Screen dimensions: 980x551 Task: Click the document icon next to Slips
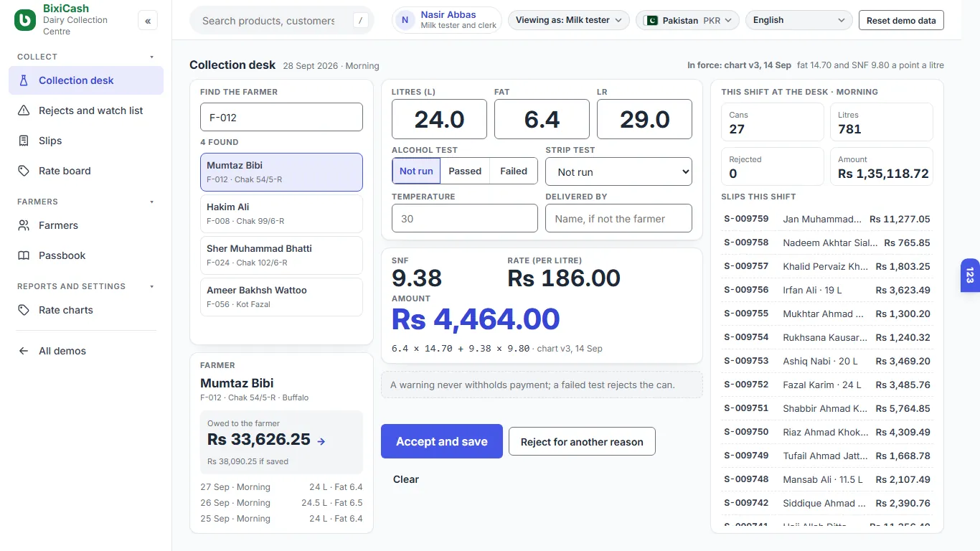[24, 141]
